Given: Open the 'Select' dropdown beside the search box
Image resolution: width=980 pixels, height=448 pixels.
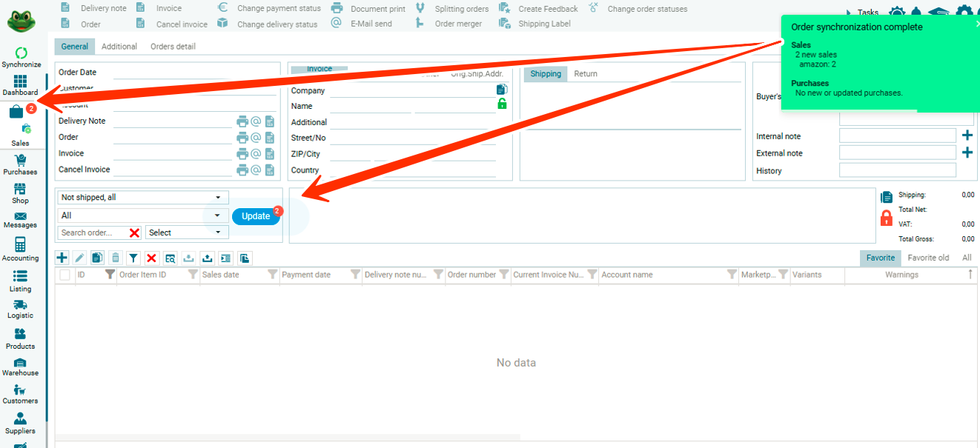Looking at the screenshot, I should [x=187, y=233].
